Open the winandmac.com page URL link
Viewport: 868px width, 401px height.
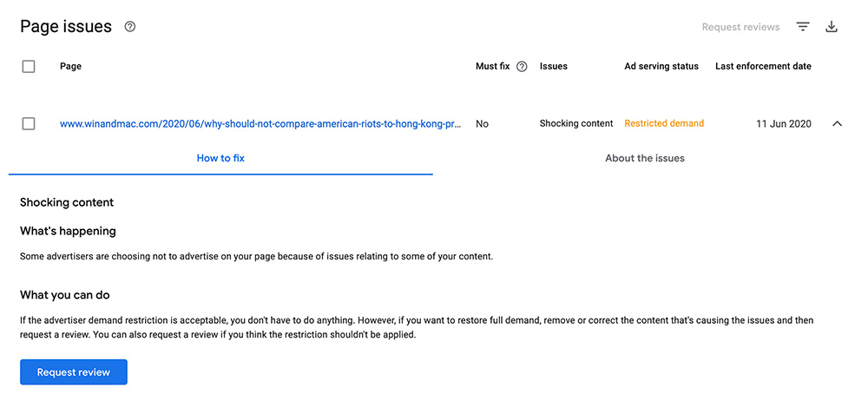point(260,124)
